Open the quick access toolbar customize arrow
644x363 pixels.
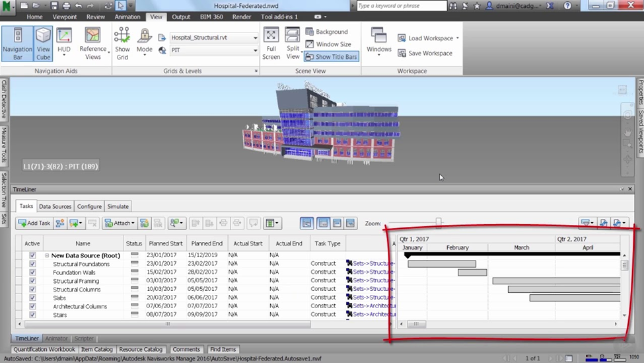(x=130, y=6)
